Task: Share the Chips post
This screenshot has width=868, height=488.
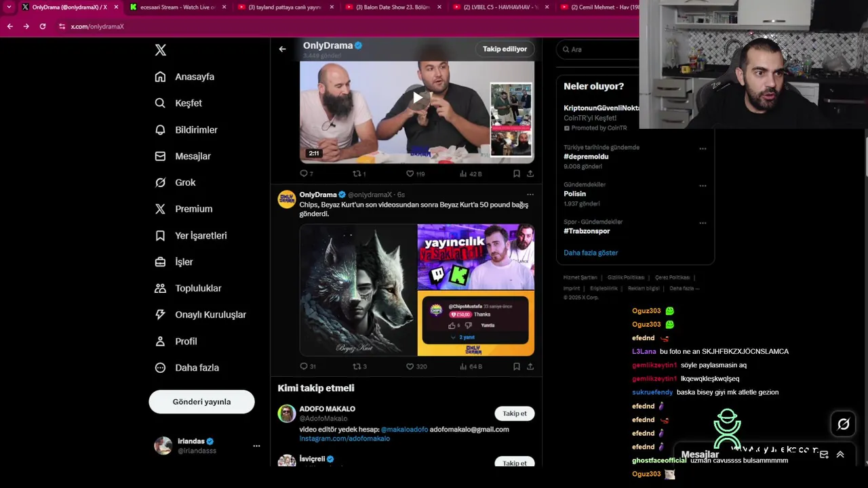Action: [530, 366]
